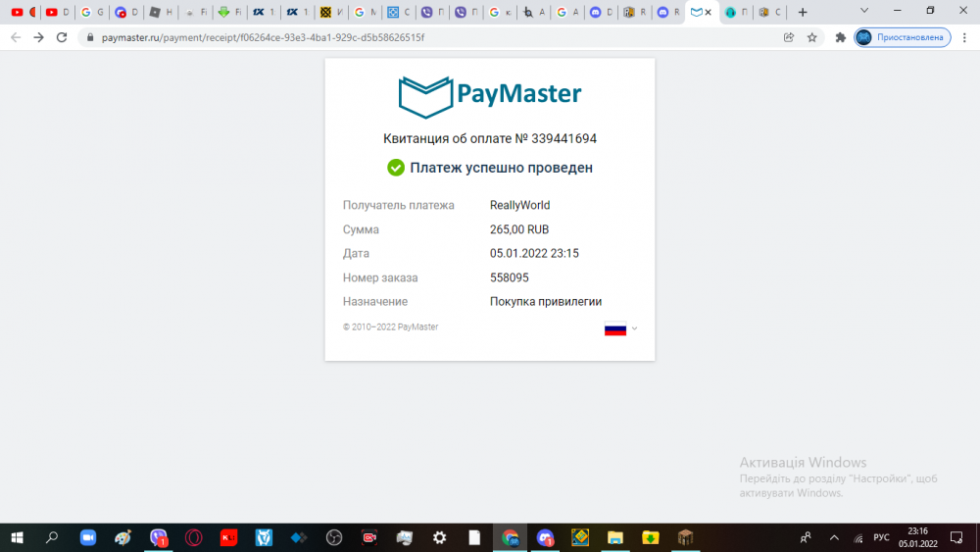Open the Minecraft block taskbar icon
980x552 pixels.
point(686,537)
